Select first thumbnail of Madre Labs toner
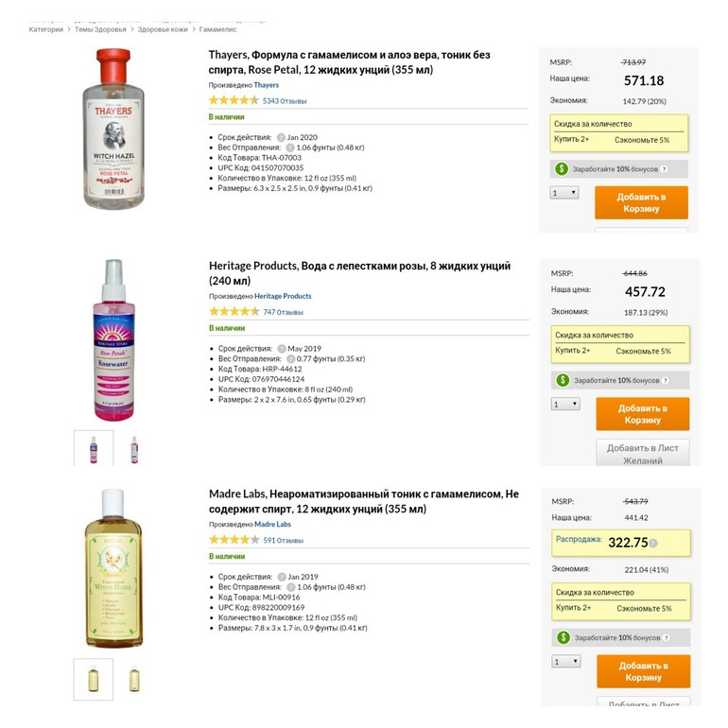 coord(94,679)
